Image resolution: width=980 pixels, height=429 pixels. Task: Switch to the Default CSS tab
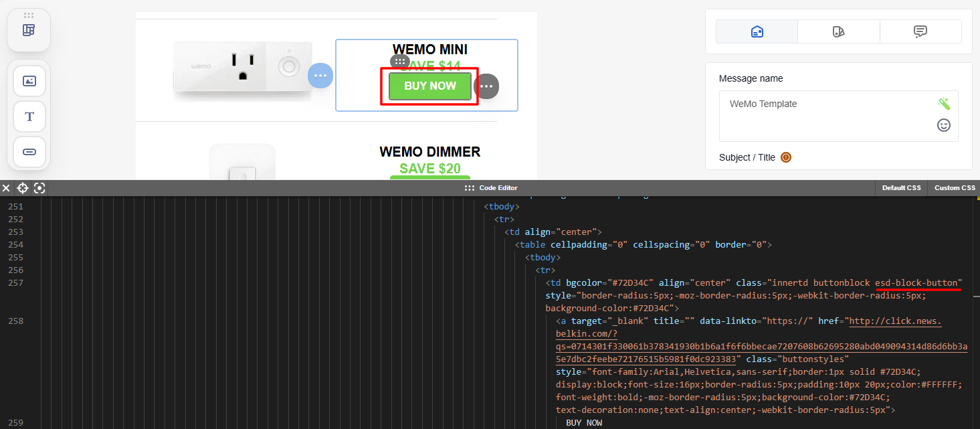click(x=901, y=188)
